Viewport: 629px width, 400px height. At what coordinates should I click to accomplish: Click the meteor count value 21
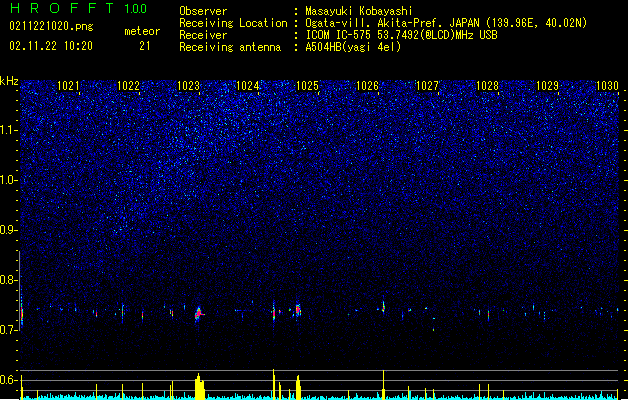pyautogui.click(x=145, y=46)
